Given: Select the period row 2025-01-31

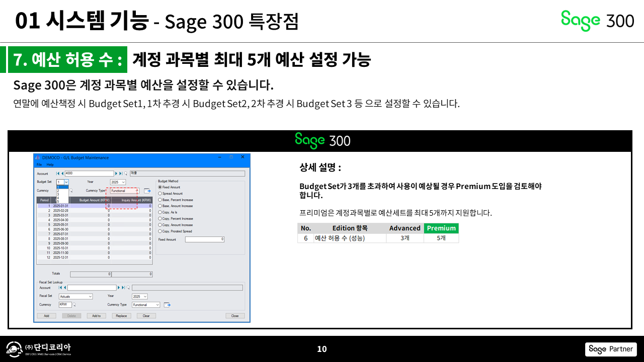Looking at the screenshot, I should [x=95, y=206].
